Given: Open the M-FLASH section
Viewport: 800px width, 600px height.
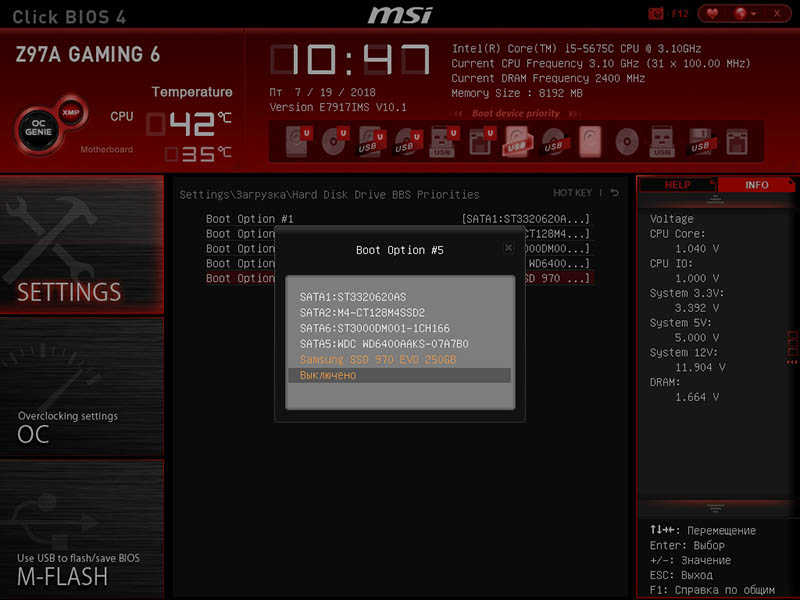Looking at the screenshot, I should (x=82, y=529).
